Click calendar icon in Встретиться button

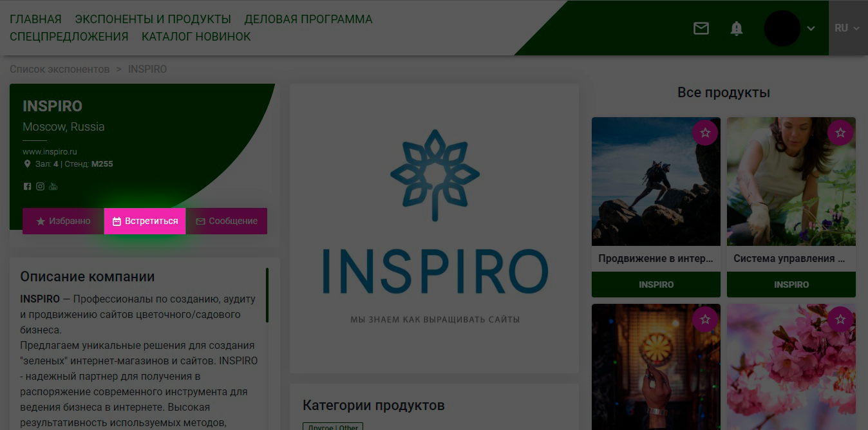(117, 221)
